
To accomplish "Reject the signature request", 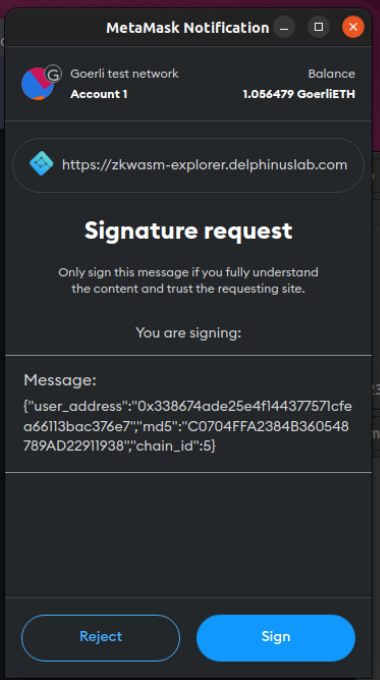I will (x=101, y=637).
